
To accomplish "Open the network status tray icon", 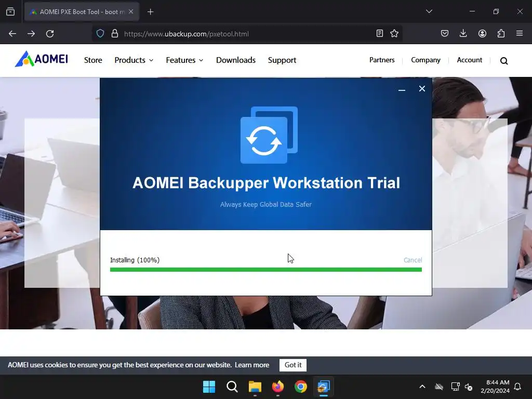I will (x=455, y=387).
